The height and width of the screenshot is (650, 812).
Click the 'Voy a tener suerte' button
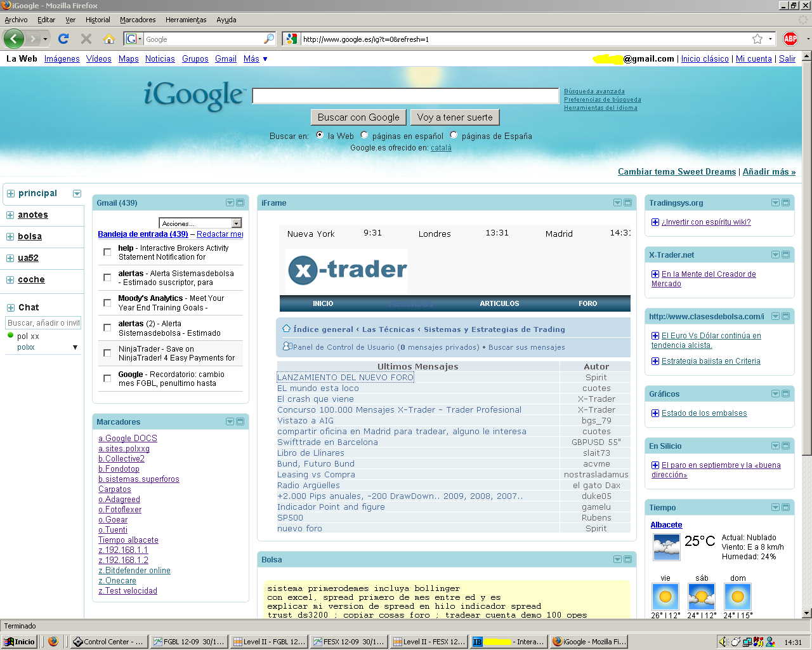pyautogui.click(x=455, y=117)
